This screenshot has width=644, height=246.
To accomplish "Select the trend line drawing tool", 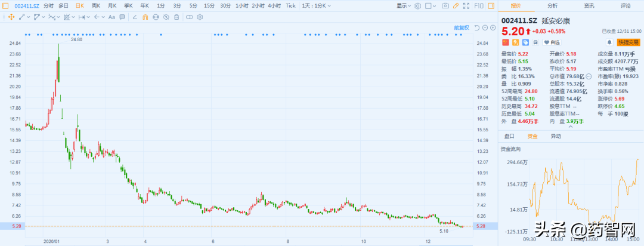I will tap(22, 17).
